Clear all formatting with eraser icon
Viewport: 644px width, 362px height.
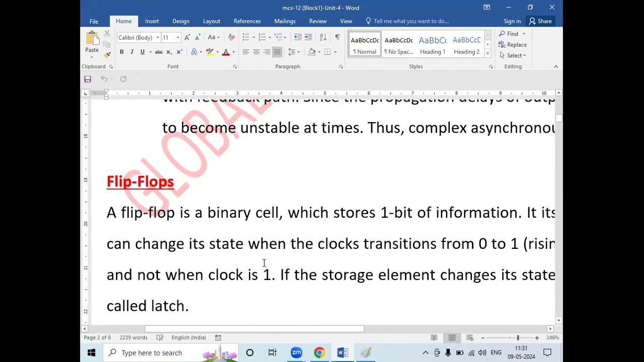(x=231, y=38)
